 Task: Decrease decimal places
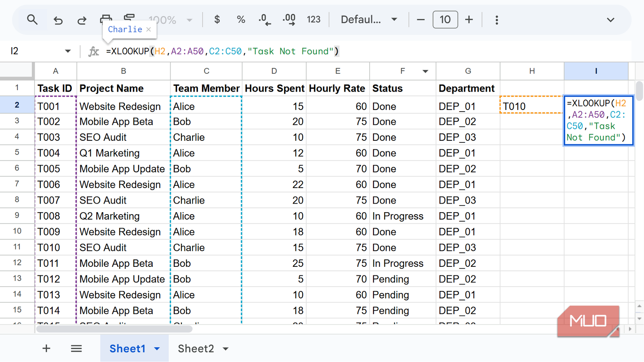(265, 20)
